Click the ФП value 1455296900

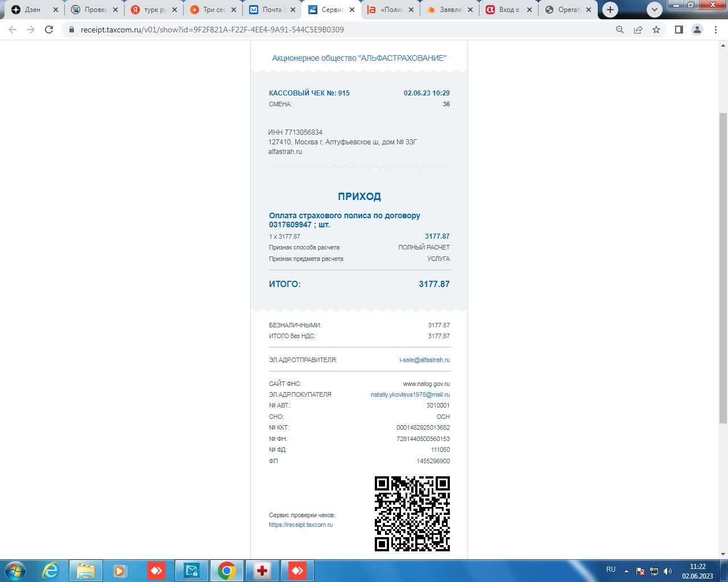pos(433,461)
